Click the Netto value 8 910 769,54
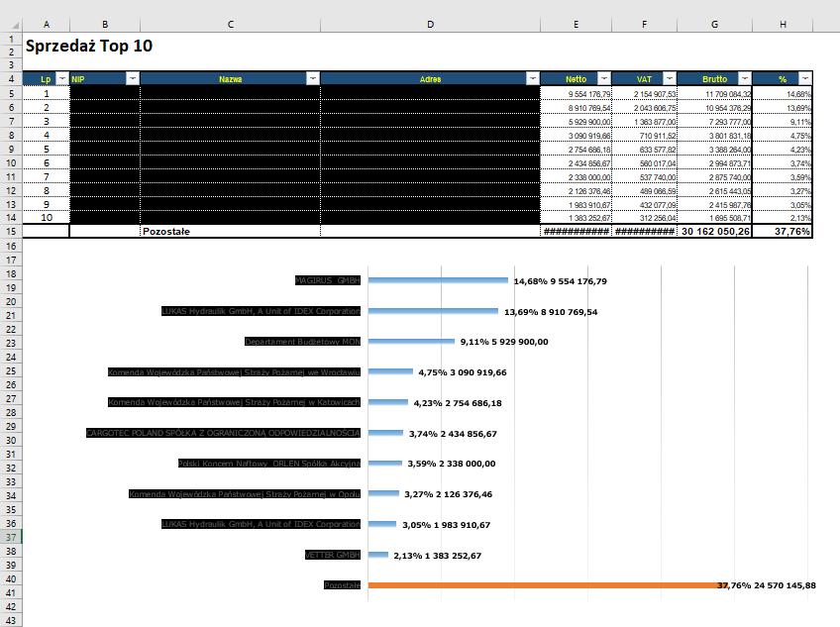Viewport: 840px width, 627px height. pos(576,108)
